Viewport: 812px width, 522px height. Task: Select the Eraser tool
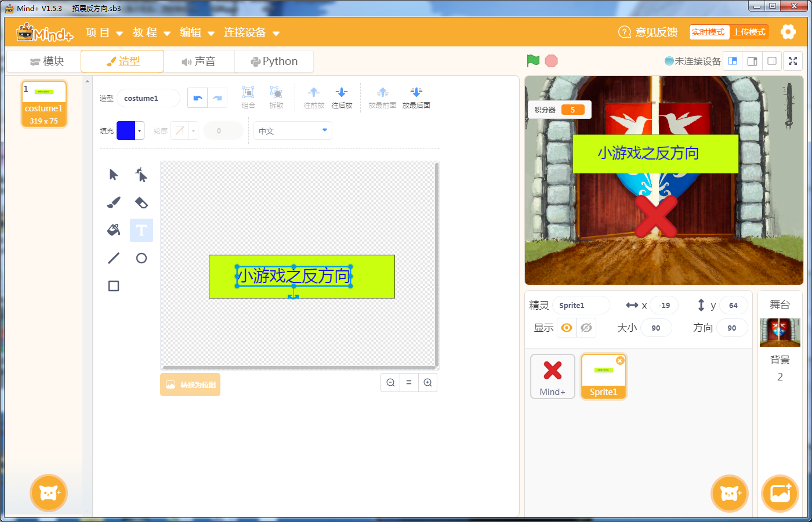pos(141,202)
